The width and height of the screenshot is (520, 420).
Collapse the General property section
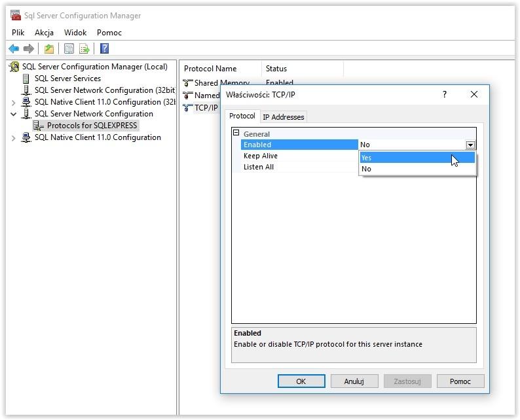pyautogui.click(x=236, y=133)
